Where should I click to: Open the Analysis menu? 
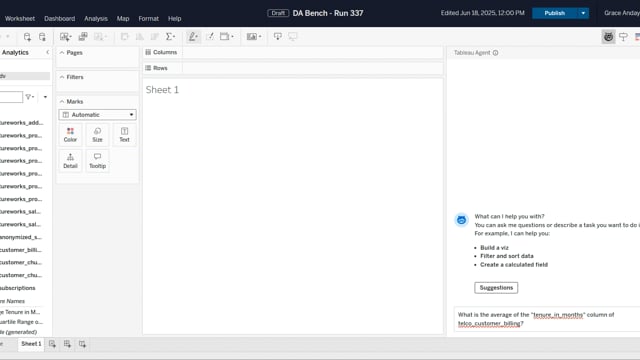(96, 18)
